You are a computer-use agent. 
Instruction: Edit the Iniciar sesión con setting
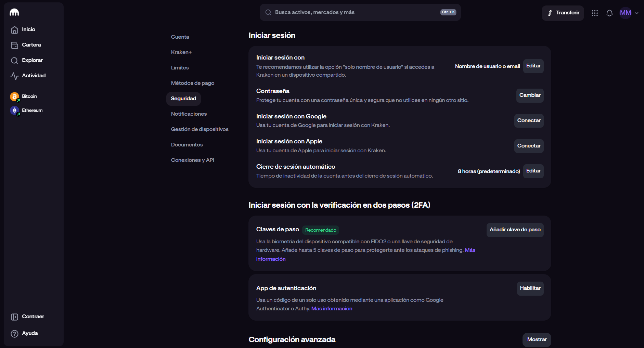point(533,66)
